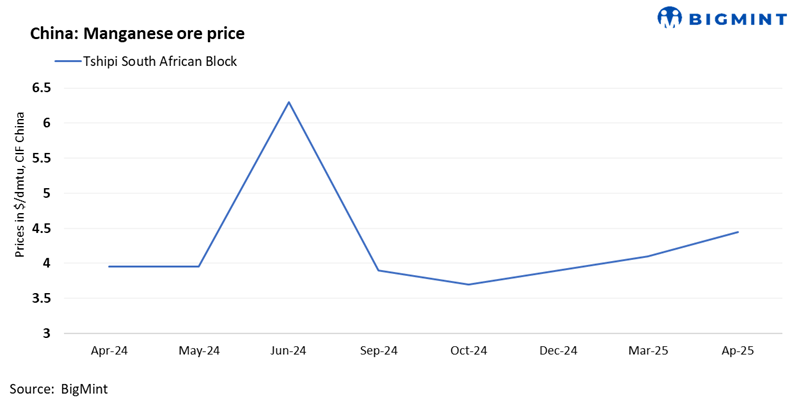Click the 3 value on y-axis

tap(47, 333)
